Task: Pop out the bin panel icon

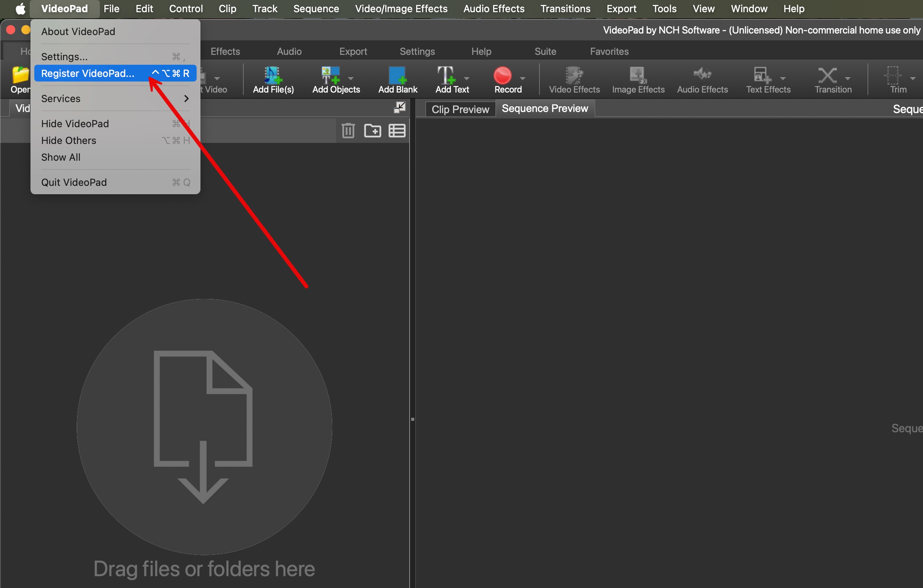Action: click(399, 108)
